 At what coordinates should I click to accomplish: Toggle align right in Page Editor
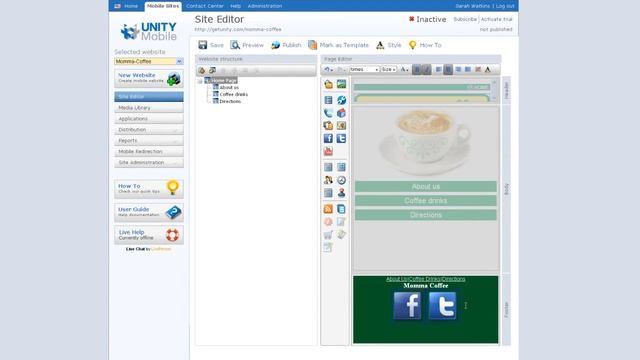coord(458,69)
